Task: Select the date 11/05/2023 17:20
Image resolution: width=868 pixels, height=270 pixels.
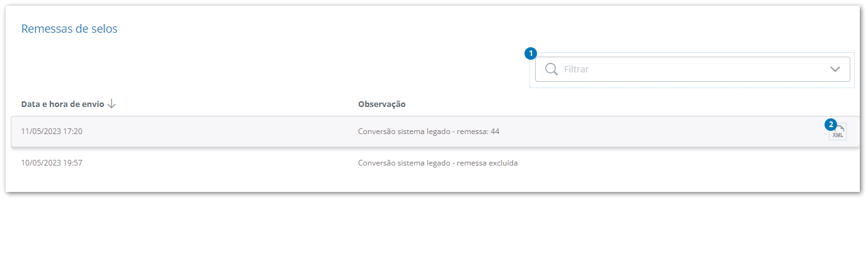Action: 52,132
